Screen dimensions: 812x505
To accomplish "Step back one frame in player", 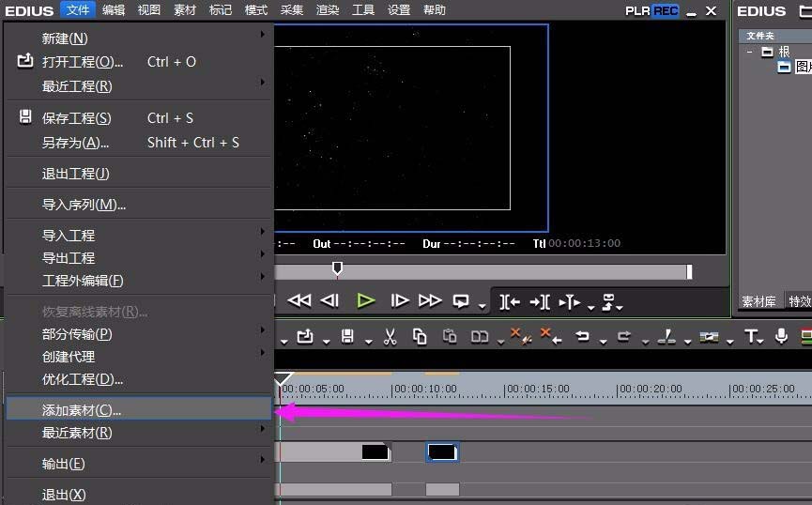I will coord(329,300).
